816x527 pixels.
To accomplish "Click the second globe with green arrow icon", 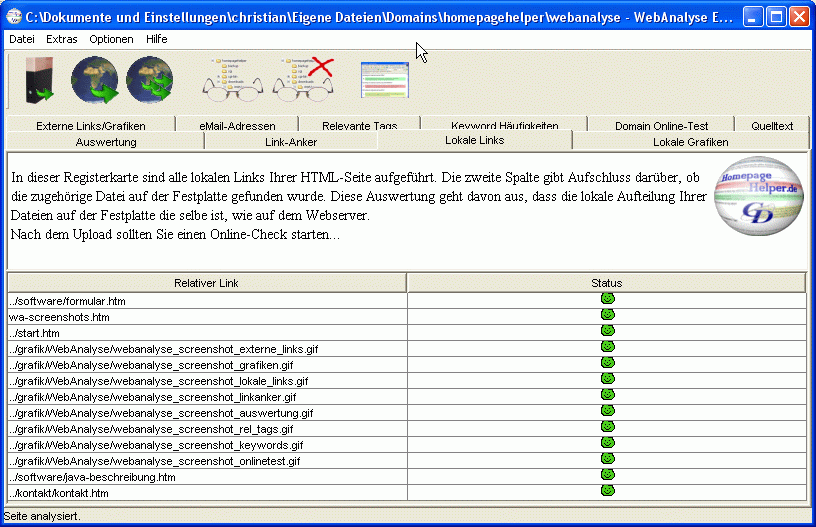I will click(x=149, y=80).
